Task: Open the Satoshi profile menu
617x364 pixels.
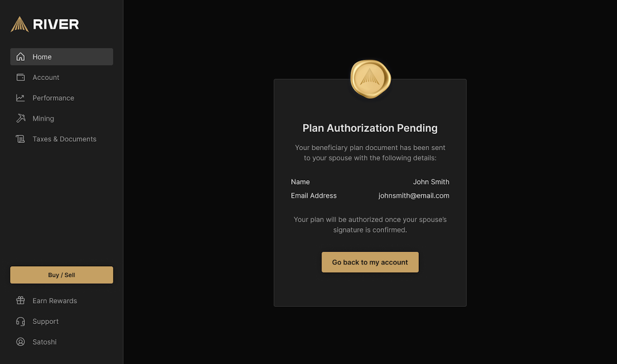Action: click(x=44, y=342)
